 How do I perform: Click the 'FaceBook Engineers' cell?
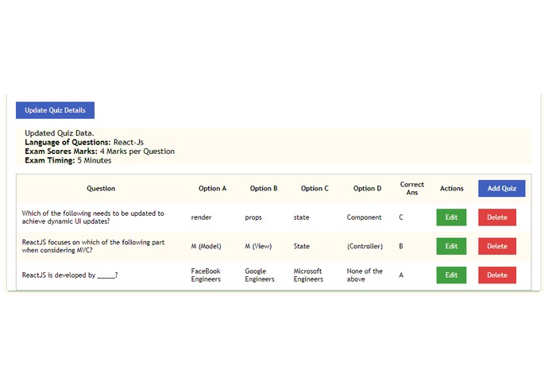click(x=206, y=275)
